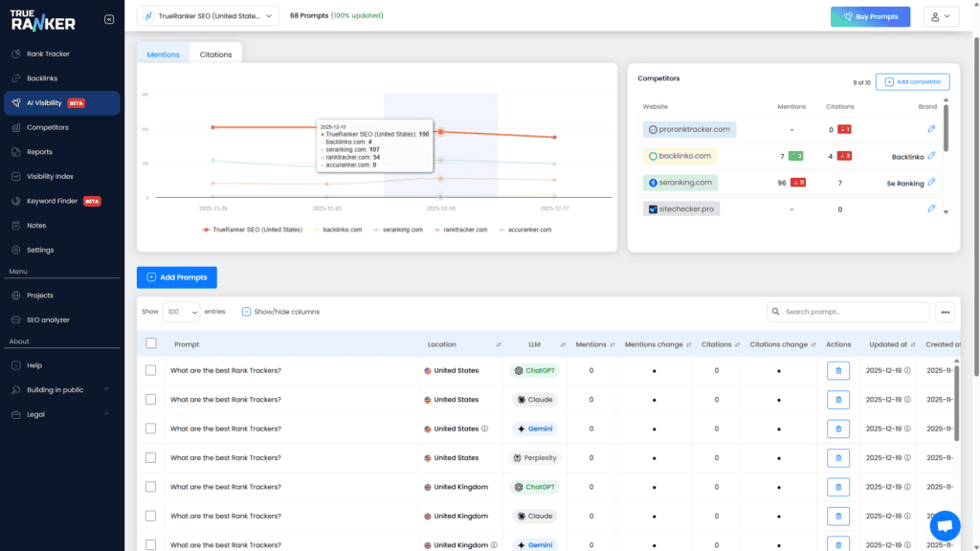Collapse the sidebar using the toggle icon
The height and width of the screenshot is (551, 980).
click(108, 19)
